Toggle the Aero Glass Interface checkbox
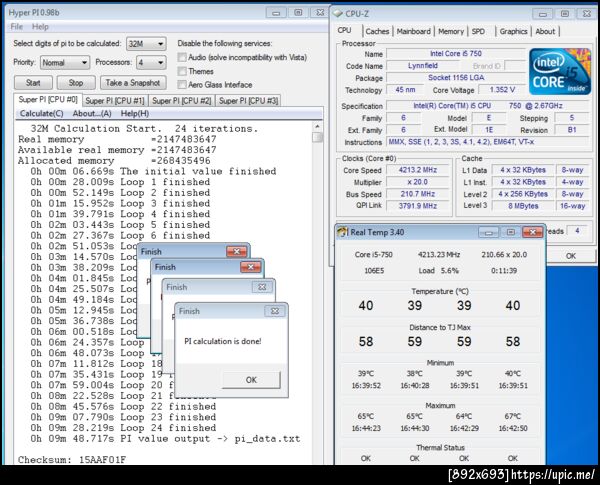Viewport: 600px width, 485px height. [x=182, y=85]
